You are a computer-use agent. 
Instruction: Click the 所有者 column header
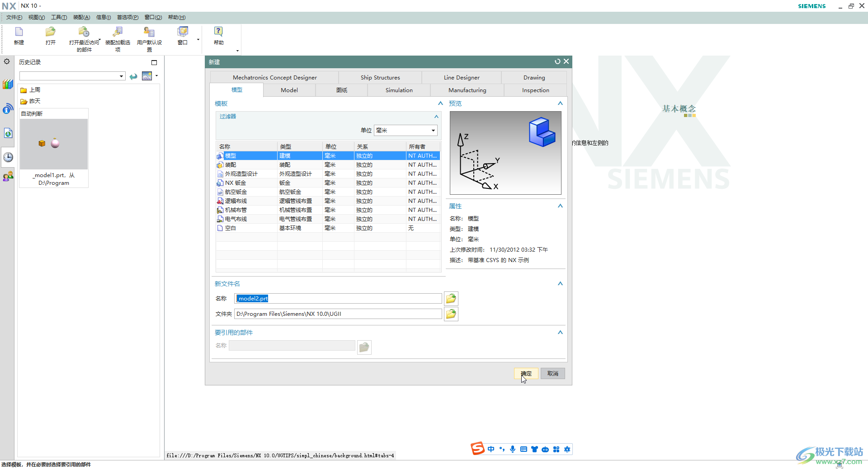(423, 147)
